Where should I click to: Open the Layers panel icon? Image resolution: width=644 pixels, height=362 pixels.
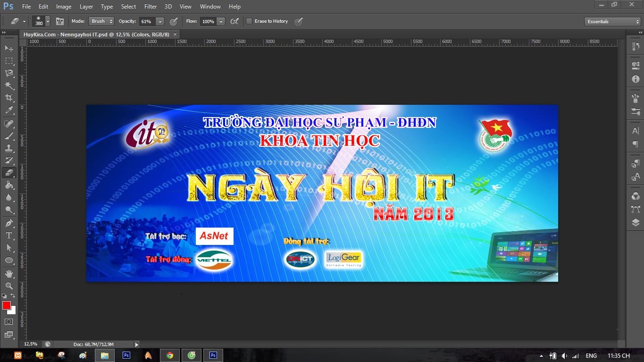(636, 223)
